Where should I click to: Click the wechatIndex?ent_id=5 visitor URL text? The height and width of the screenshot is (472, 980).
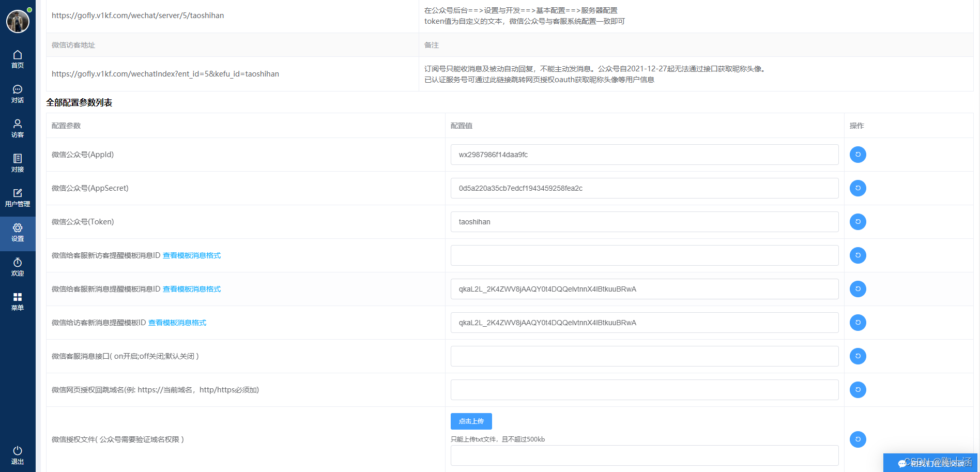(165, 74)
